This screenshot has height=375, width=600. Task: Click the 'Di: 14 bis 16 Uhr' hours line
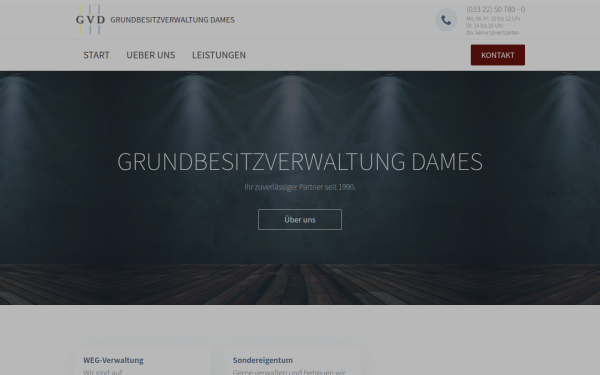point(485,26)
